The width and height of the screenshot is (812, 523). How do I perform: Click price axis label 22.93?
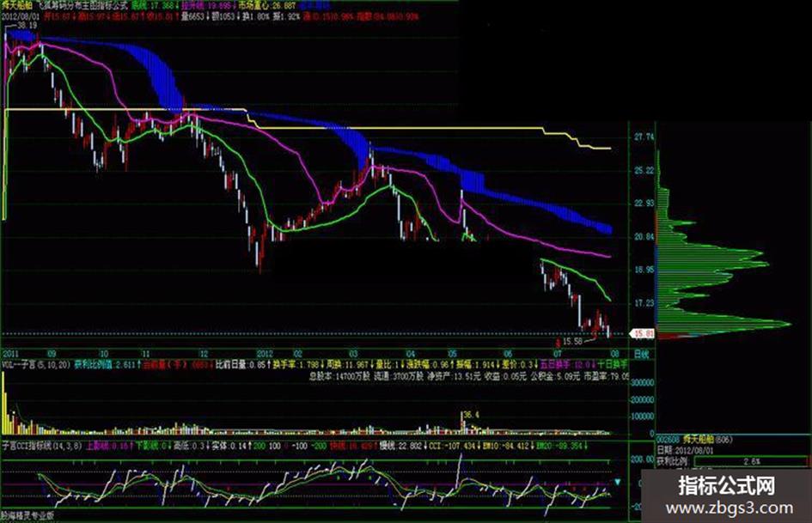[644, 204]
